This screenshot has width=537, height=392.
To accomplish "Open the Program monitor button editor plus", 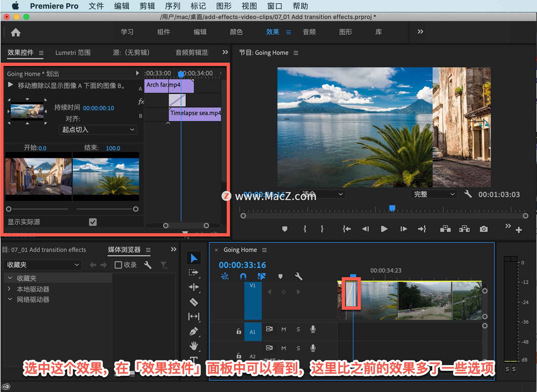I will 519,230.
